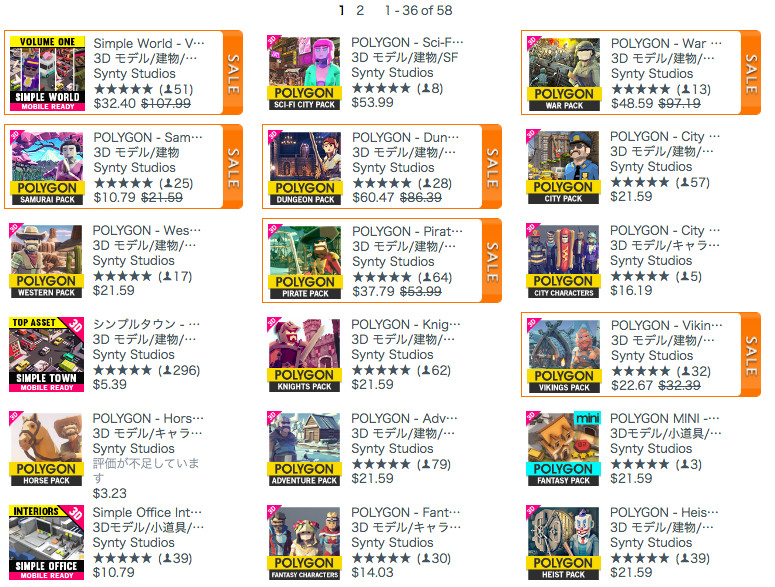
Task: Open the 'POLYGON - War …' title link
Action: [666, 43]
